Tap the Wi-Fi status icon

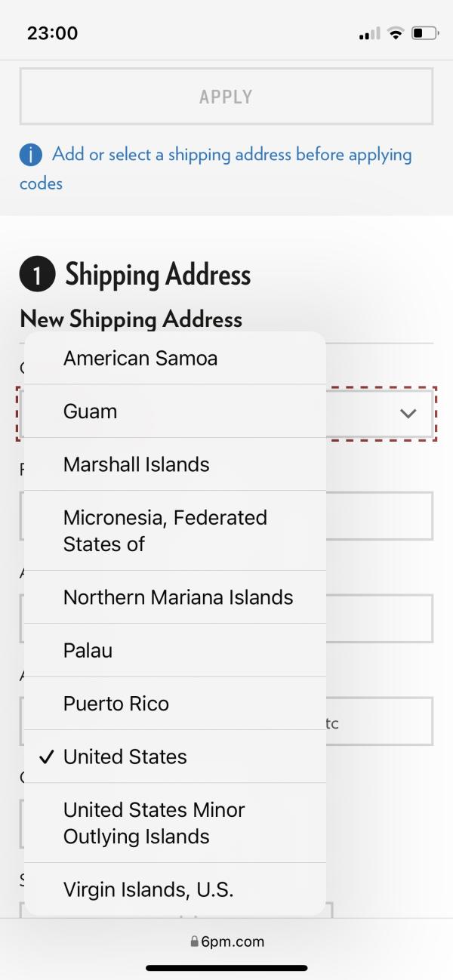395,33
